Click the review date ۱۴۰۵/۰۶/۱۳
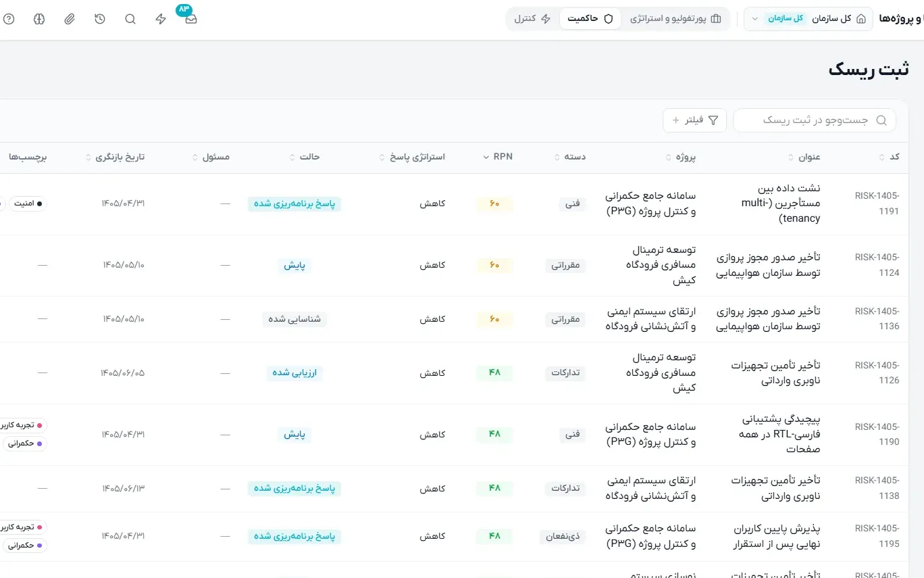The image size is (924, 578). pyautogui.click(x=123, y=488)
